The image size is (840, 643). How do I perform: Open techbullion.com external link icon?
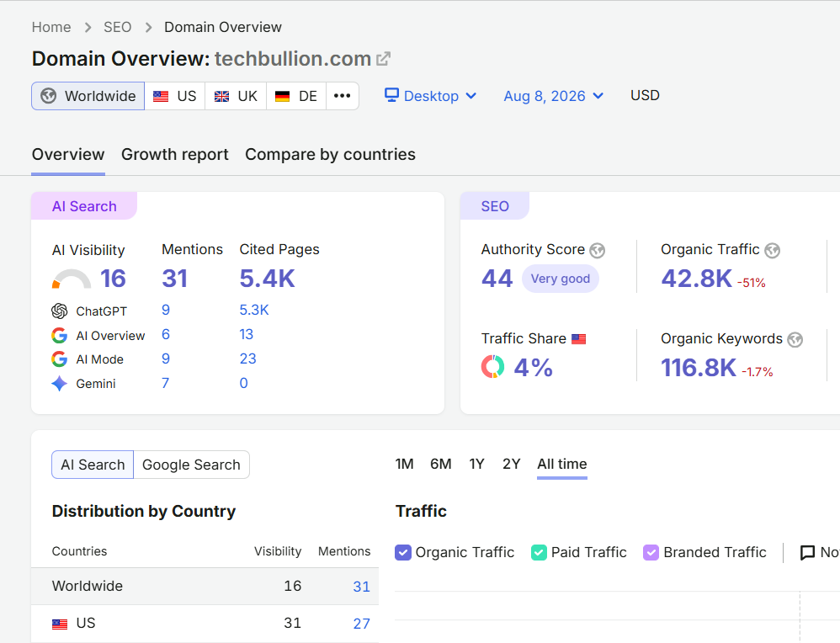click(x=383, y=59)
